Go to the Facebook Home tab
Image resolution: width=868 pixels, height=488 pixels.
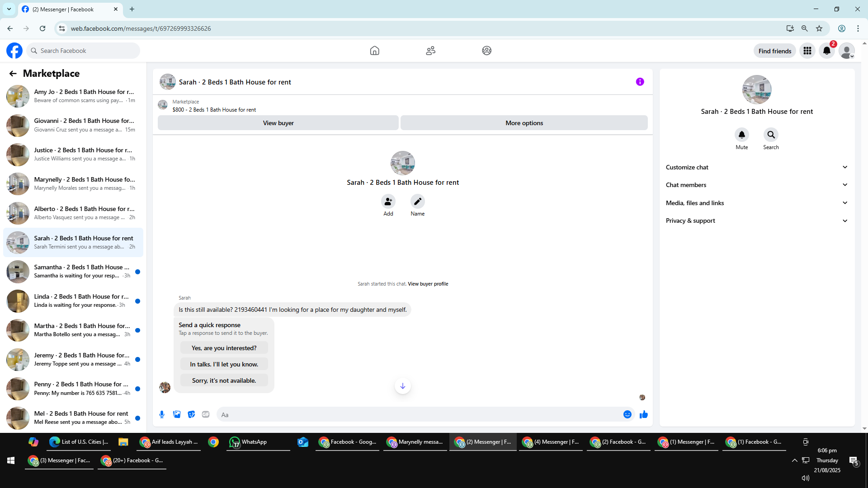374,51
